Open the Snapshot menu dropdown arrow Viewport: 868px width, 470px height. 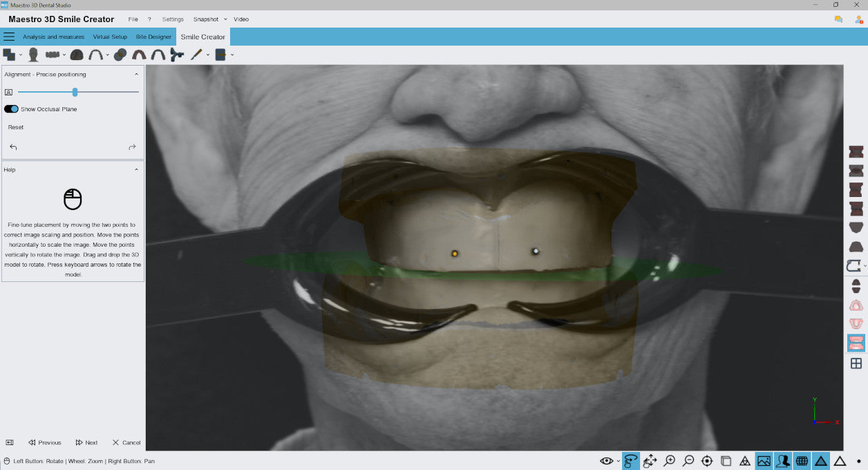pyautogui.click(x=225, y=19)
